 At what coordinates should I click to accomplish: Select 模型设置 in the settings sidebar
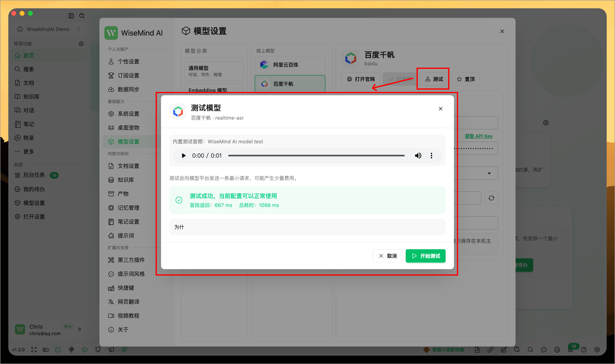(x=132, y=141)
